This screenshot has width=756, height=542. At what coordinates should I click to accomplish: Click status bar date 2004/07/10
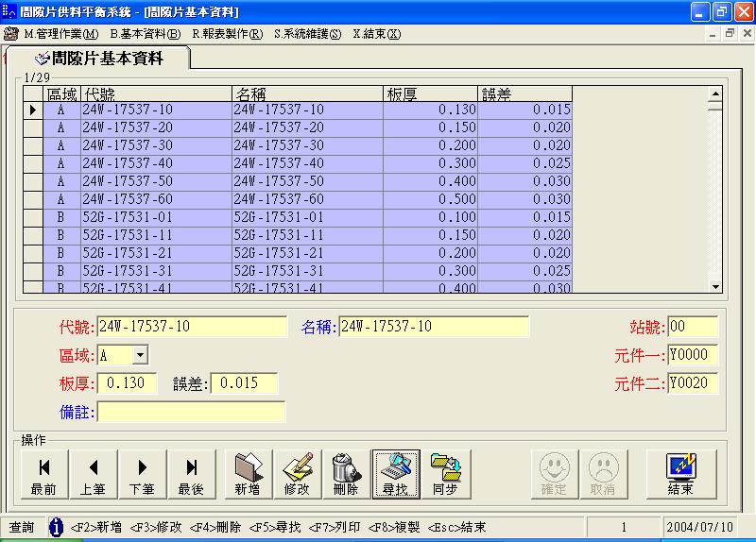tap(699, 527)
